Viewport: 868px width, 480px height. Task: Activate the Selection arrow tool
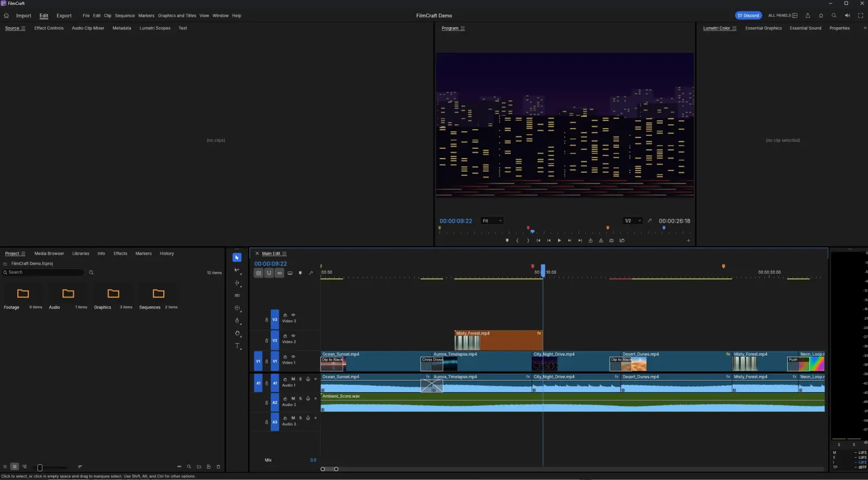point(237,257)
